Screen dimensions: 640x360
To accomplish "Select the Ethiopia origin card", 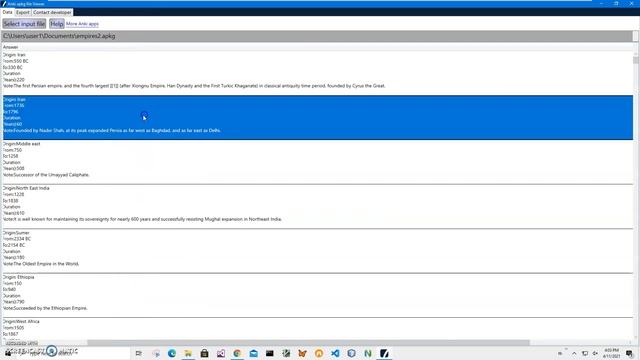I will point(318,296).
